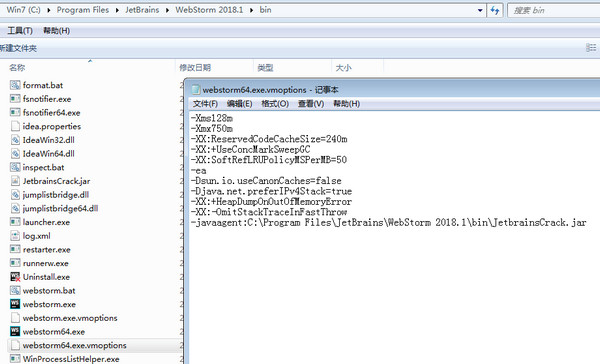600x364 pixels.
Task: Expand the arrow after JetBrains in path
Action: pyautogui.click(x=167, y=10)
